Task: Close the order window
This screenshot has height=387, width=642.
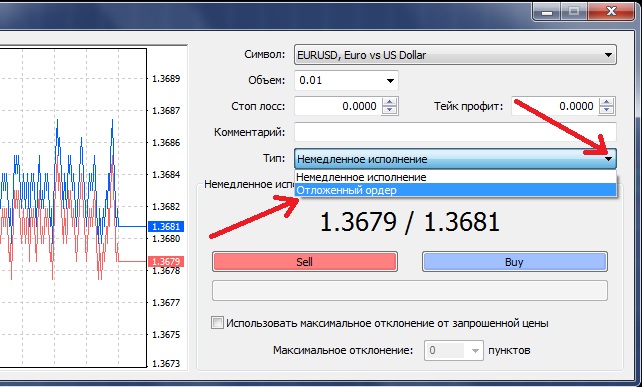Action: (611, 11)
